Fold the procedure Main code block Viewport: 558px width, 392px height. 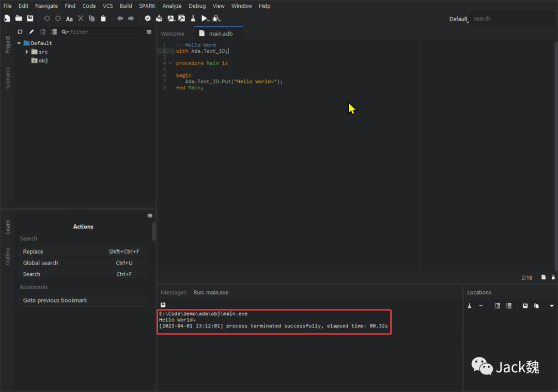tap(171, 63)
